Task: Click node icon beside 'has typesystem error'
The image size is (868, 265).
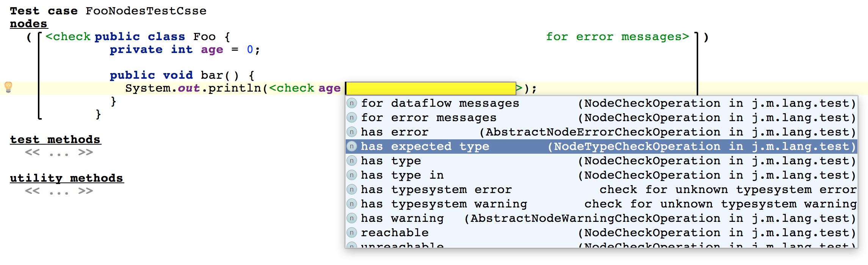Action: [352, 189]
